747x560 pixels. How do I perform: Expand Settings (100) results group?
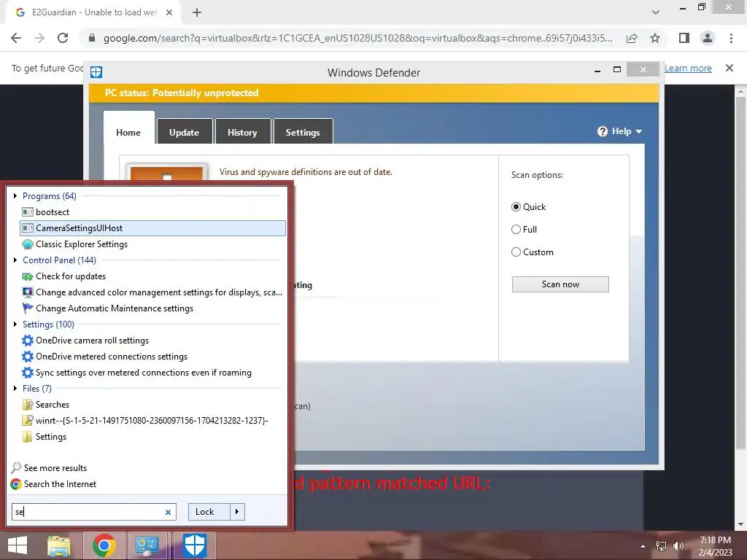pyautogui.click(x=15, y=324)
